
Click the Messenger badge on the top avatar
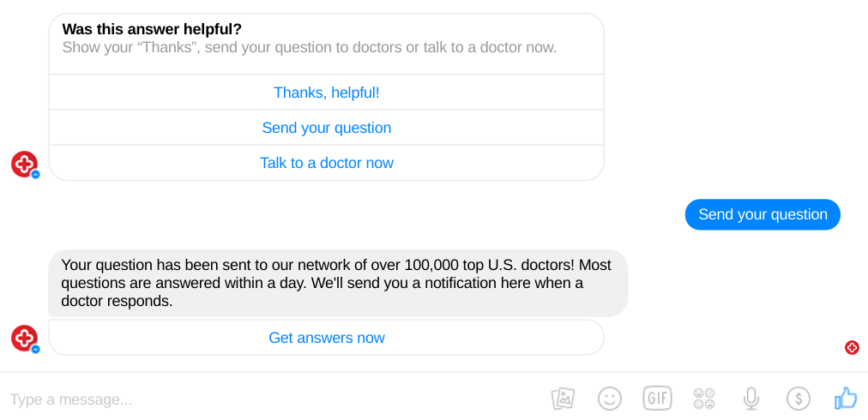point(35,174)
